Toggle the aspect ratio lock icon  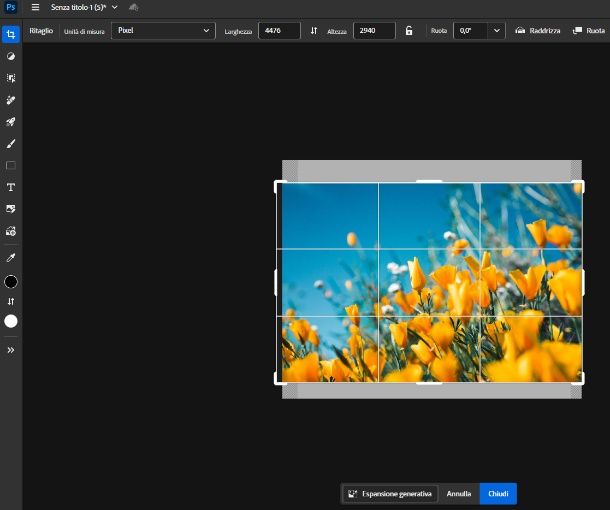pos(409,30)
